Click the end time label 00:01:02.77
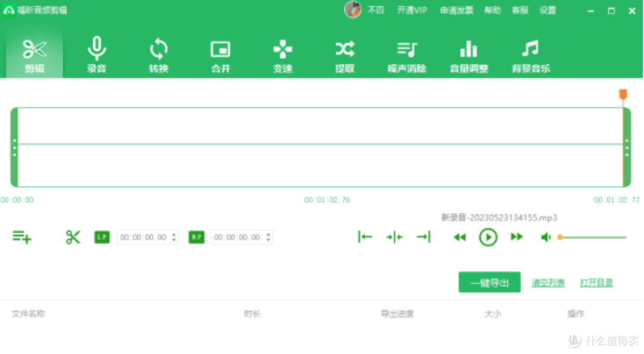Viewport: 644px width, 354px height. pyautogui.click(x=617, y=200)
